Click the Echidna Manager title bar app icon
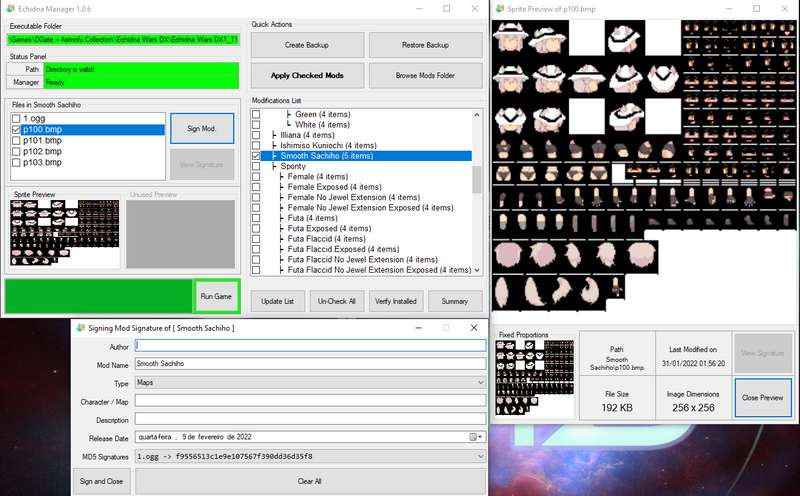This screenshot has height=496, width=800. pyautogui.click(x=10, y=9)
